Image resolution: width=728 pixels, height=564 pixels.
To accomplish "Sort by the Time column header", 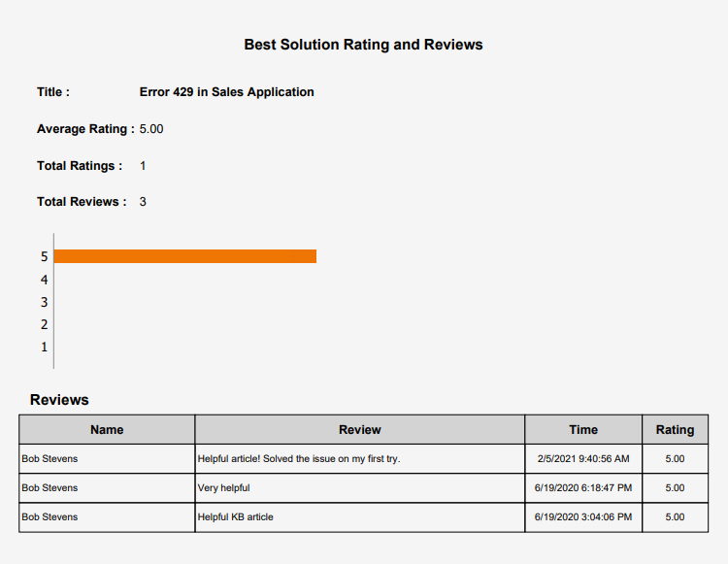I will (583, 429).
